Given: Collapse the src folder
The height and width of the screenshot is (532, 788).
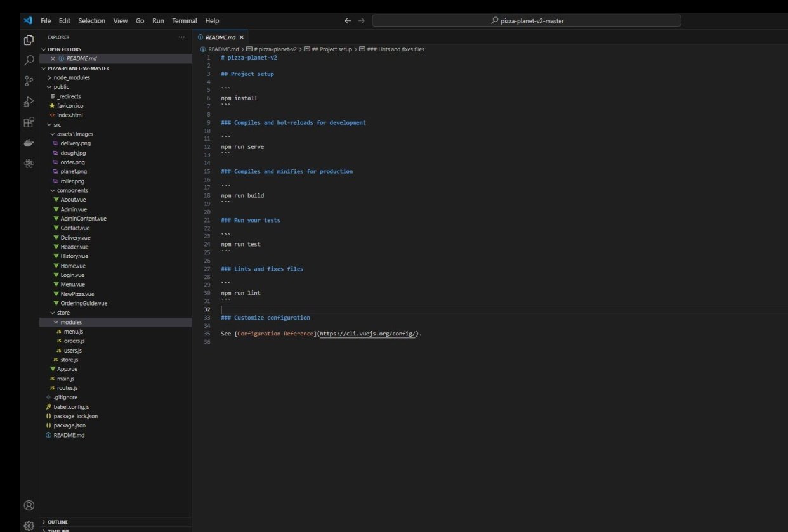Looking at the screenshot, I should [x=115, y=124].
